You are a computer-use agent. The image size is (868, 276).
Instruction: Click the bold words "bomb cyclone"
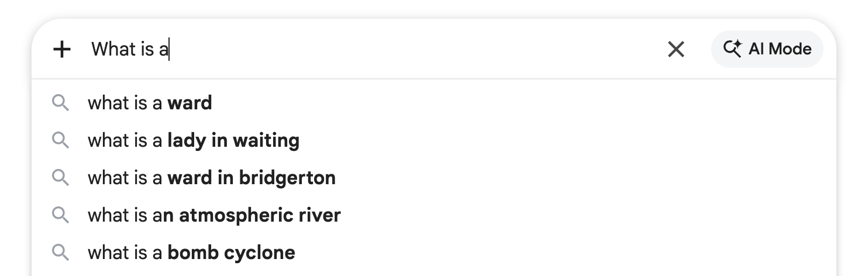pos(231,253)
